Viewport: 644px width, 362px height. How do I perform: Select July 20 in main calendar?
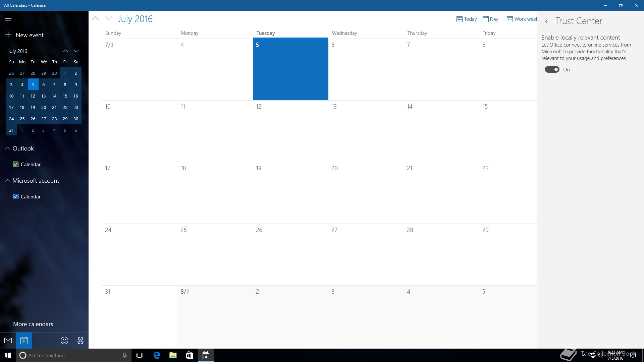point(366,193)
